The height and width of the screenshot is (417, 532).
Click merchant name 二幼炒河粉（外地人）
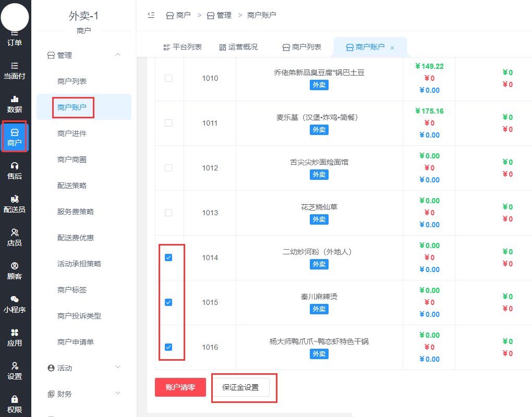click(319, 252)
